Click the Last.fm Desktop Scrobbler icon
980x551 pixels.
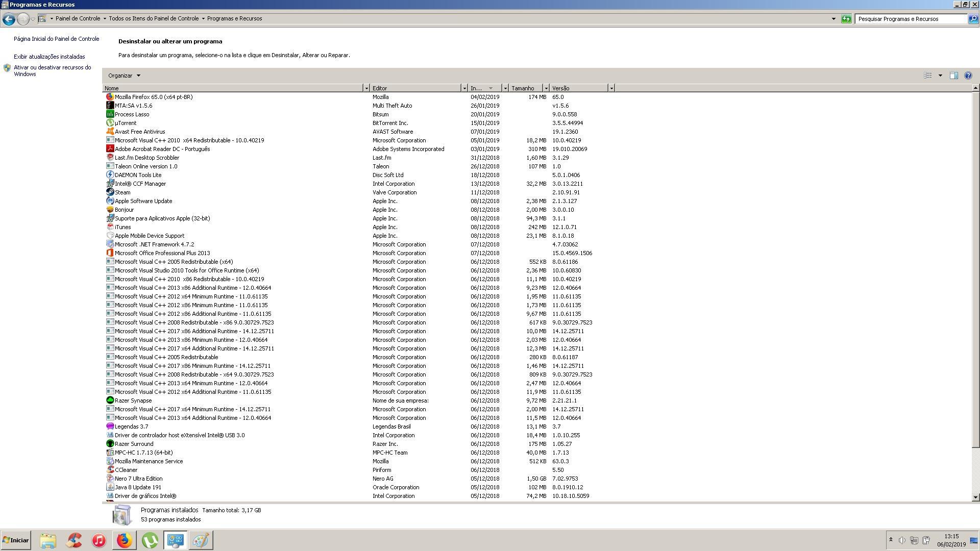[x=110, y=158]
